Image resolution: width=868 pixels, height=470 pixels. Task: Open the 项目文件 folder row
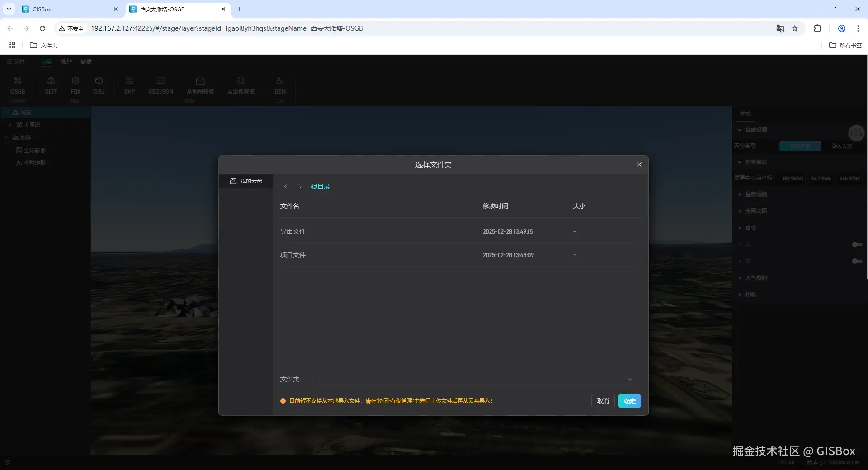pyautogui.click(x=460, y=255)
